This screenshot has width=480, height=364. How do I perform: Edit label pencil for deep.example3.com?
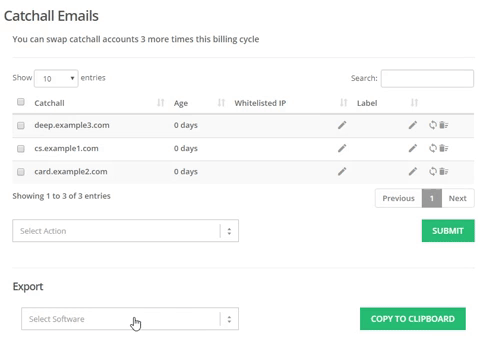[x=413, y=125]
